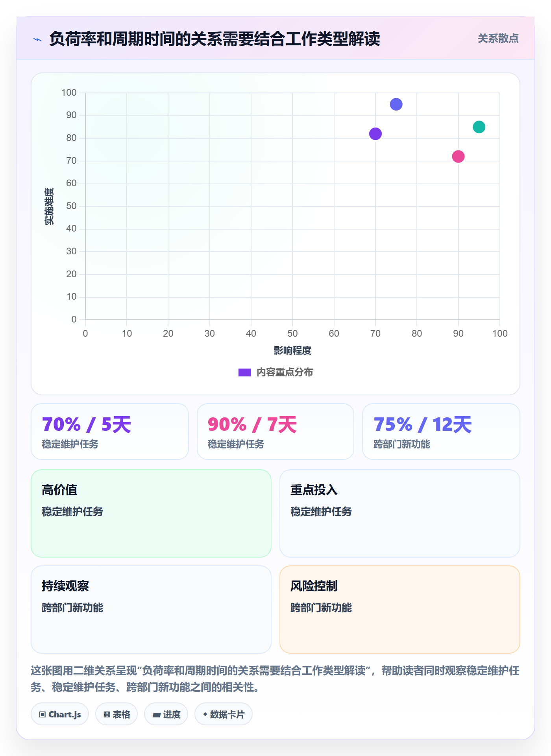This screenshot has width=551, height=756.
Task: Click the description paragraph starting 这张图用二维关系
Action: 275,679
